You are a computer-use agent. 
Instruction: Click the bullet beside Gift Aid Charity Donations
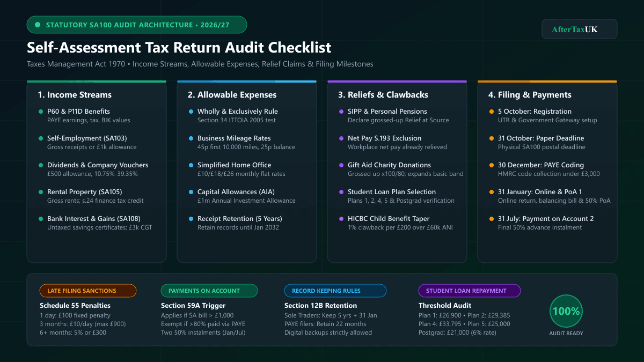[x=341, y=165]
